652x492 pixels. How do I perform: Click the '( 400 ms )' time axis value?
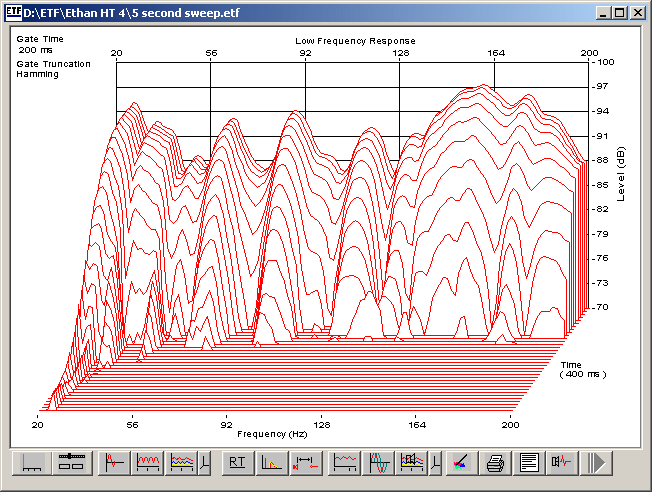click(x=583, y=374)
